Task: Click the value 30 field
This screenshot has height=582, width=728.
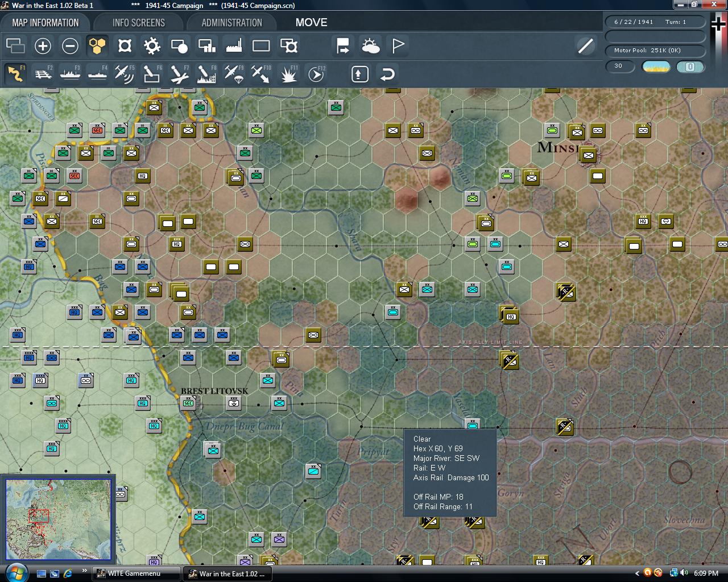Action: point(619,66)
